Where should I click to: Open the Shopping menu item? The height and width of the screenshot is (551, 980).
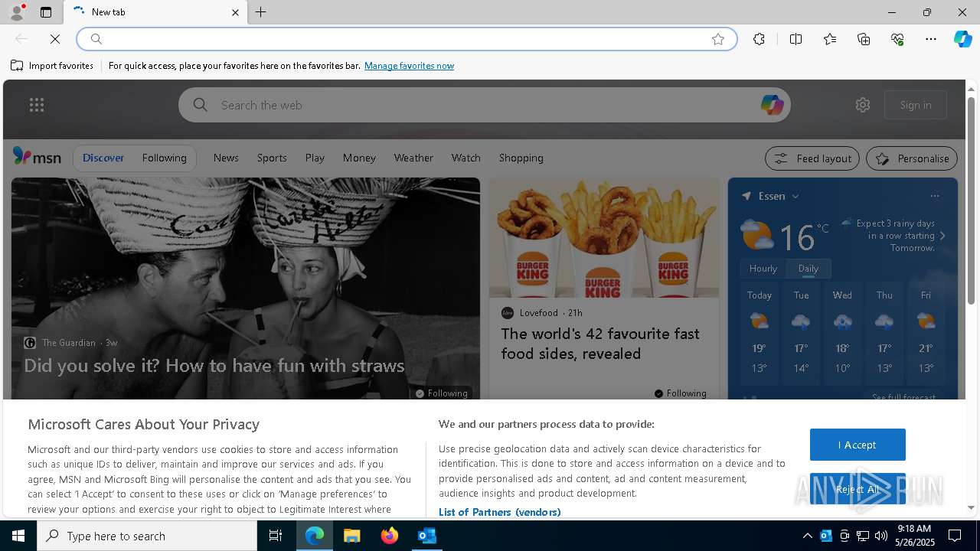[521, 158]
